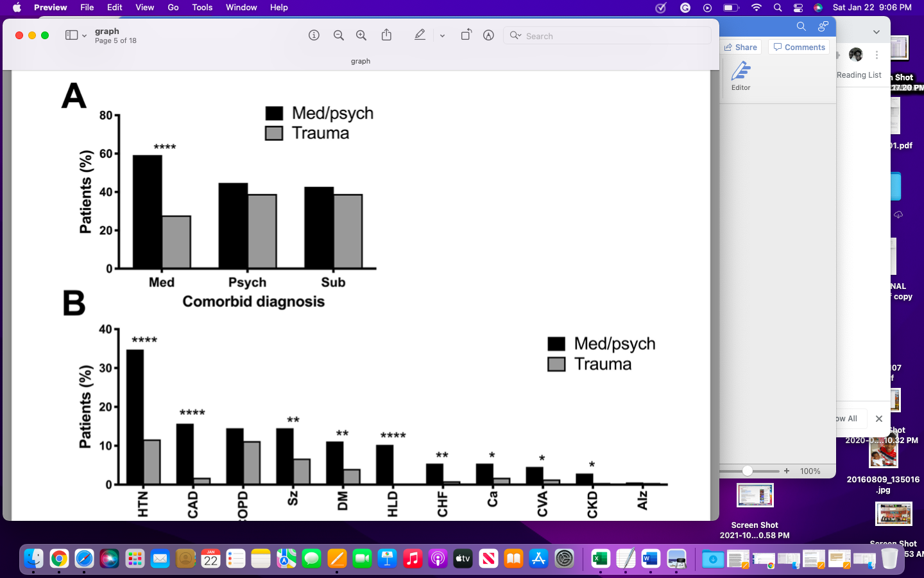Show the Inspector info panel

(x=314, y=35)
